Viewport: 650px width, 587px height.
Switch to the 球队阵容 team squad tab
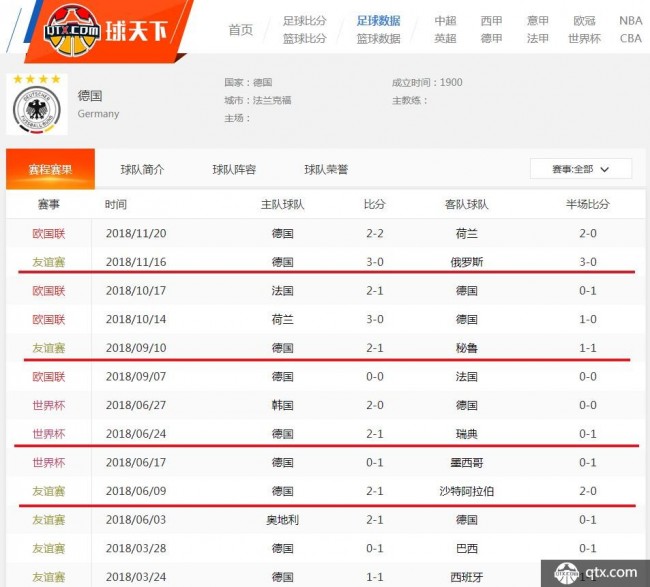pyautogui.click(x=234, y=169)
